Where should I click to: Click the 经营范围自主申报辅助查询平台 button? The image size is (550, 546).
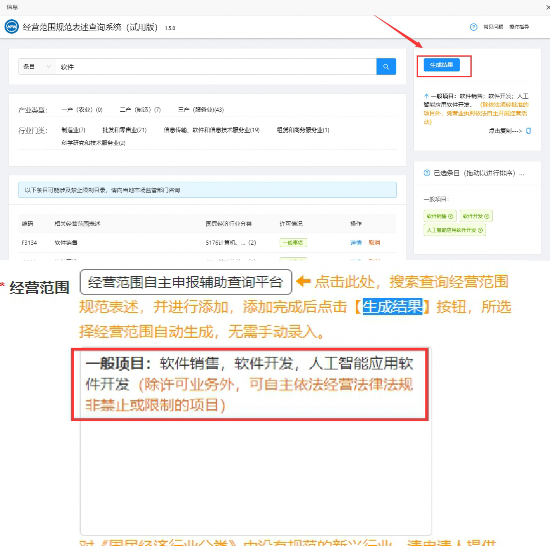(186, 282)
